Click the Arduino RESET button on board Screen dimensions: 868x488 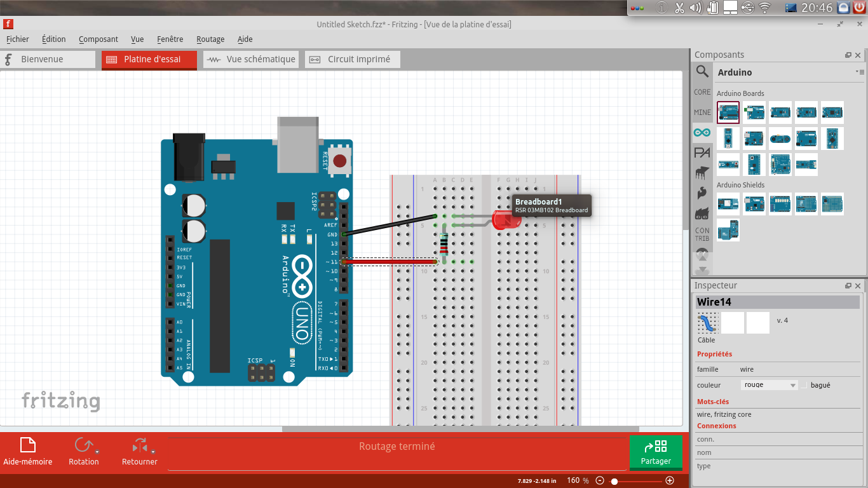point(340,161)
